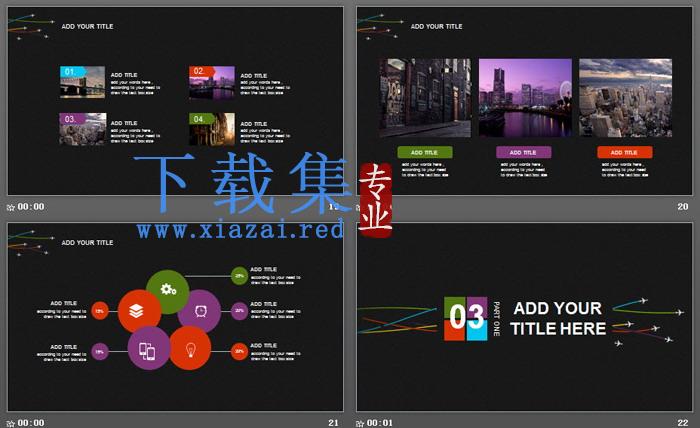Viewport: 700px width, 428px height.
Task: Select the aerial city photo labeled 03.
Action: pyautogui.click(x=83, y=129)
